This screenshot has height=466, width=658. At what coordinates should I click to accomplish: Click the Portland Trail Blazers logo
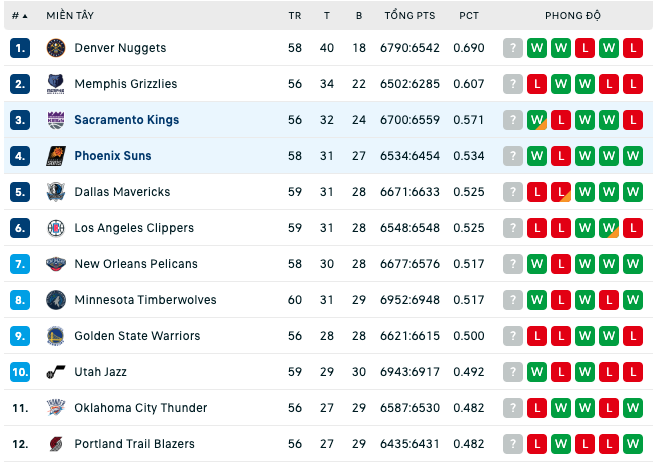click(56, 444)
